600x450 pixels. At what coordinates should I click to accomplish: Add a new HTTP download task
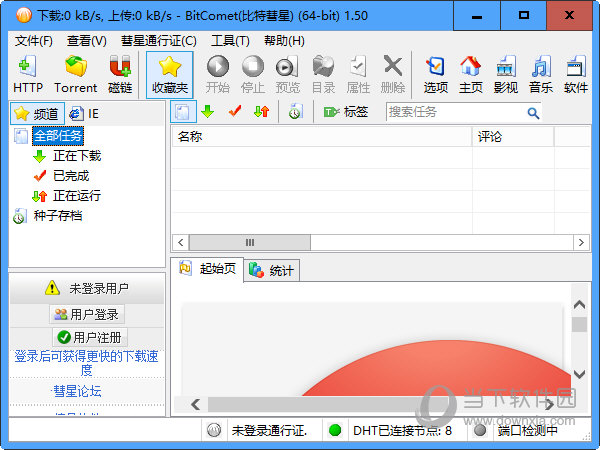click(28, 75)
